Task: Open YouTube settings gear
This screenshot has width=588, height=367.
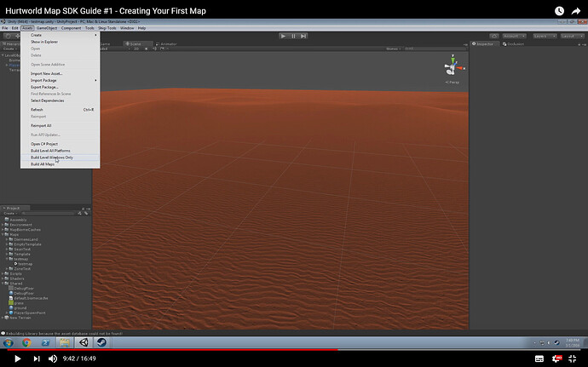Action: click(x=556, y=358)
